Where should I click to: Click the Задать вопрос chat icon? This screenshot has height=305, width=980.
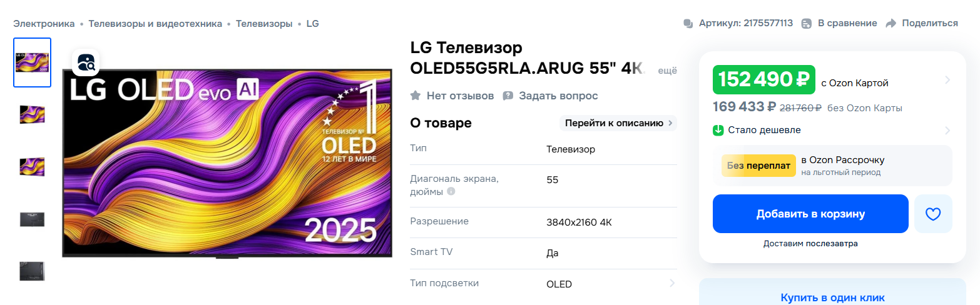(x=508, y=96)
